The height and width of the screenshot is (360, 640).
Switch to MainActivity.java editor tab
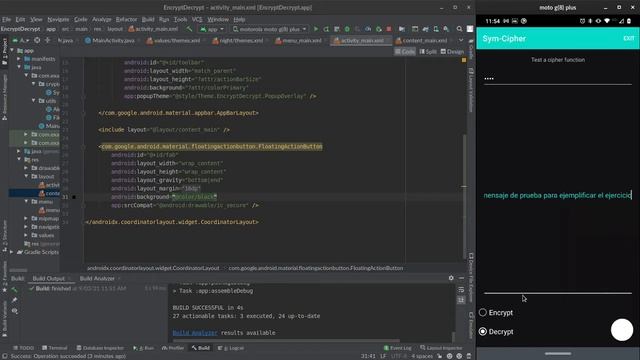point(110,40)
